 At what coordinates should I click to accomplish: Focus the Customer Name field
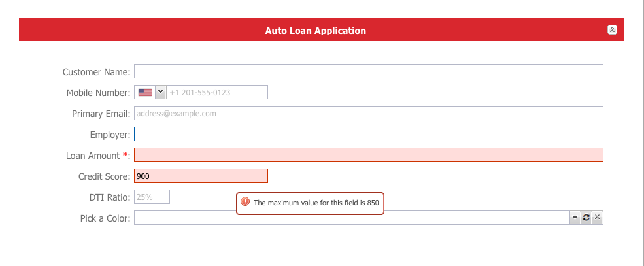pos(368,71)
